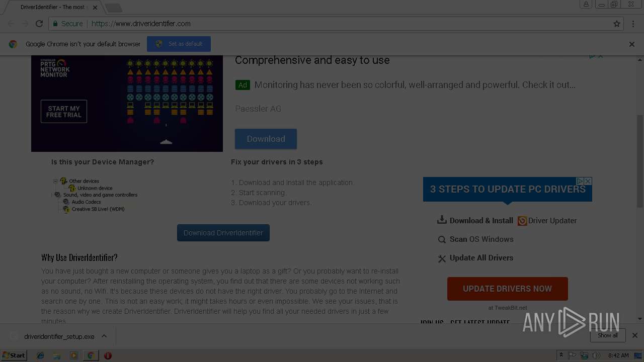Click START MY FREE TRIAL in PRTG ad

64,112
